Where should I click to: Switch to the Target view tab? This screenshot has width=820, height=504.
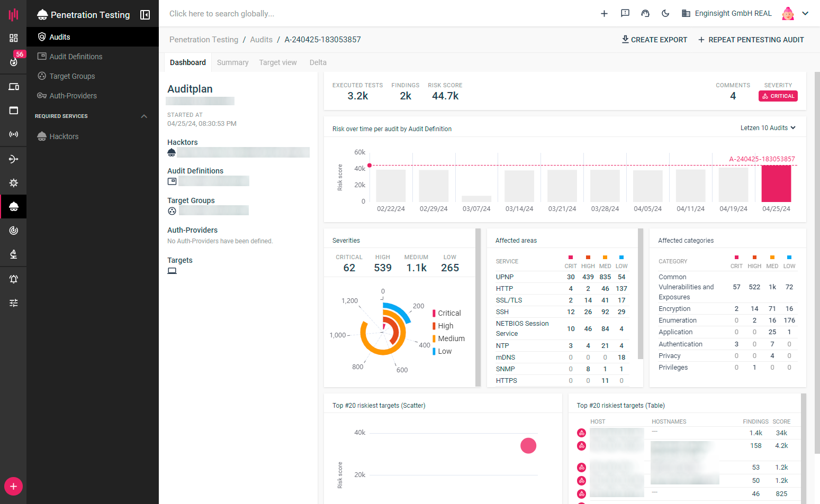coord(277,62)
